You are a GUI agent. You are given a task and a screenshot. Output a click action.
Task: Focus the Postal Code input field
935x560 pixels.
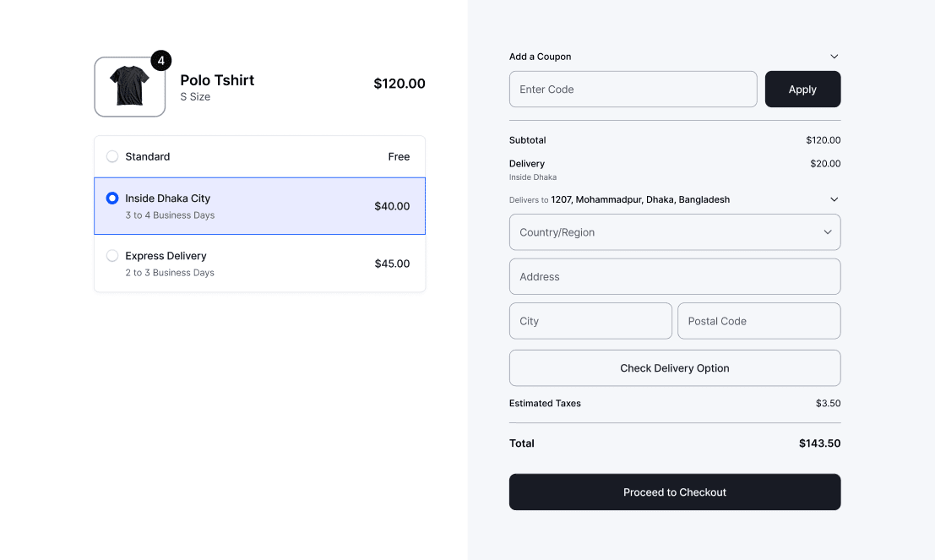coord(759,321)
